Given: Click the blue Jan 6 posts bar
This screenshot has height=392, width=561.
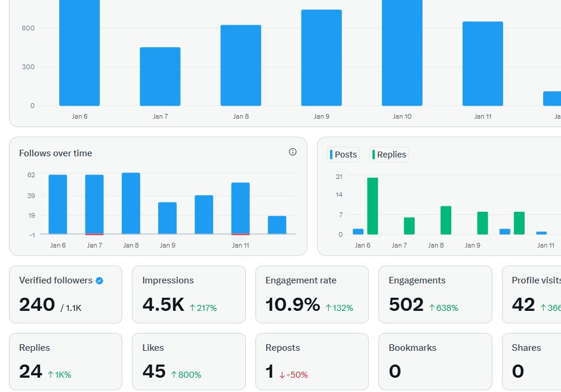Looking at the screenshot, I should (x=358, y=232).
